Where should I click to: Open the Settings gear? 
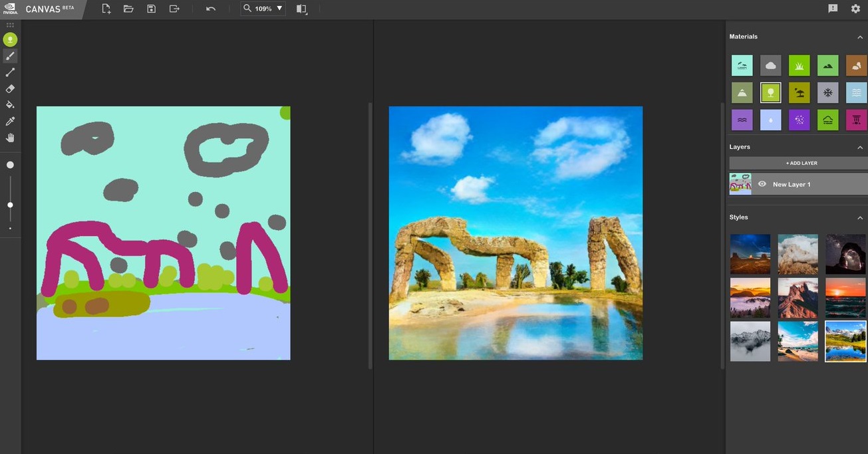(x=855, y=9)
